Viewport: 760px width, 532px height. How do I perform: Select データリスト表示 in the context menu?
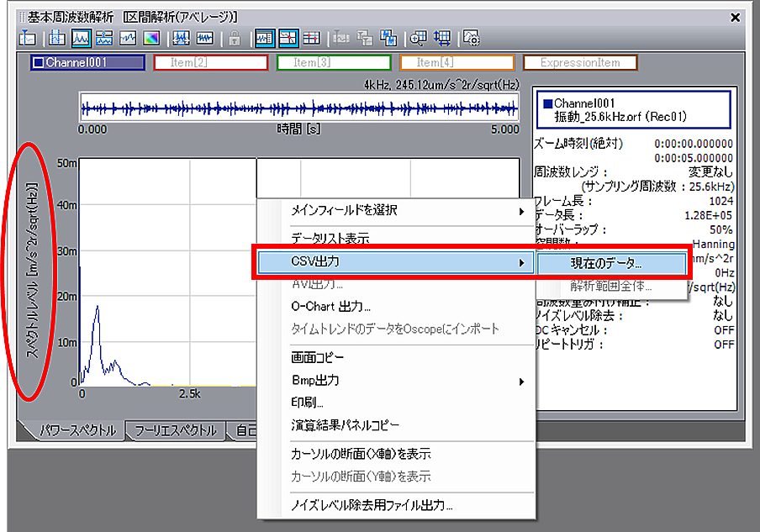(x=330, y=239)
